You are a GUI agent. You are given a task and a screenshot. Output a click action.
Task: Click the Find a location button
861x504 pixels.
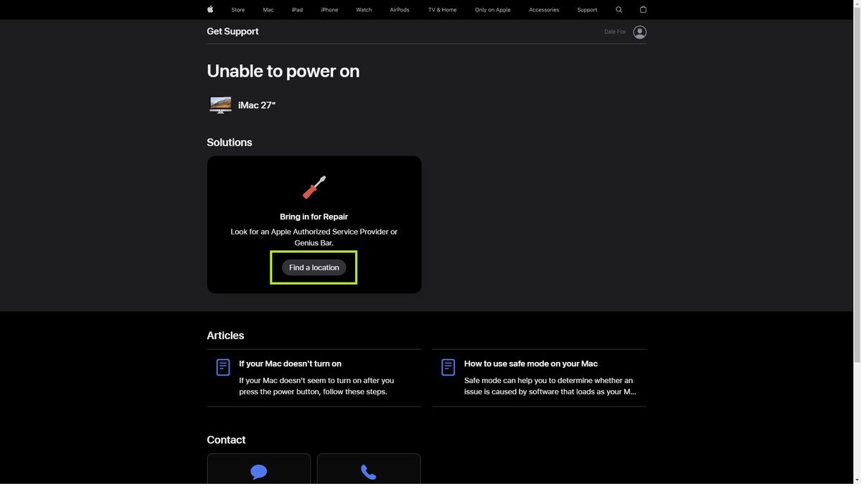[314, 266]
